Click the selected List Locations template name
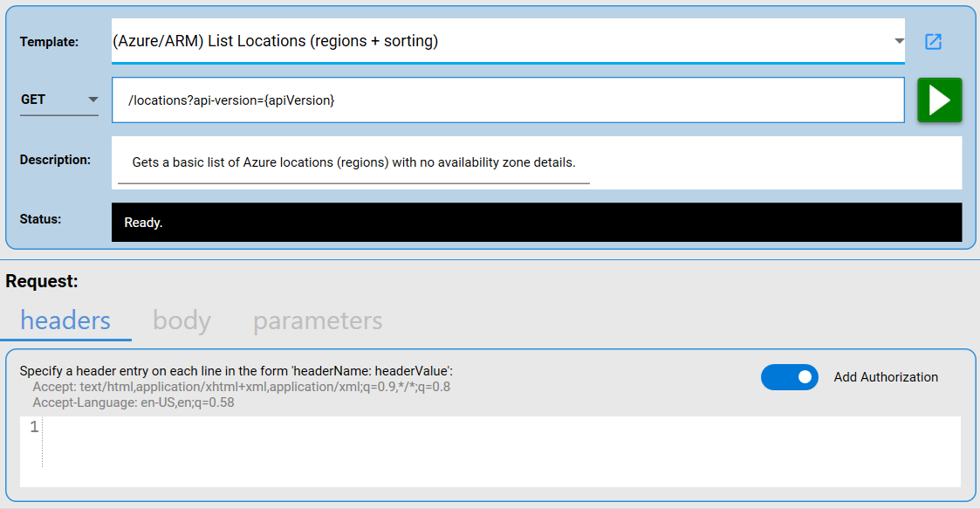This screenshot has width=980, height=509. click(276, 41)
